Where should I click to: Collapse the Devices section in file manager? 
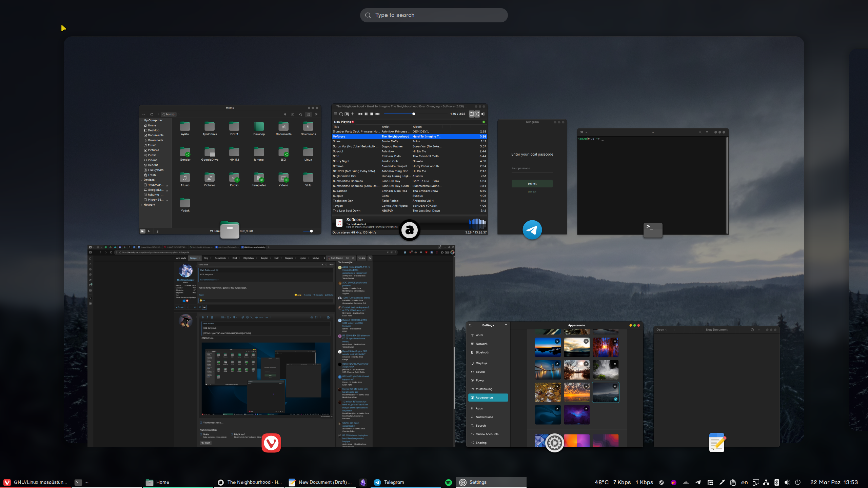tap(142, 180)
